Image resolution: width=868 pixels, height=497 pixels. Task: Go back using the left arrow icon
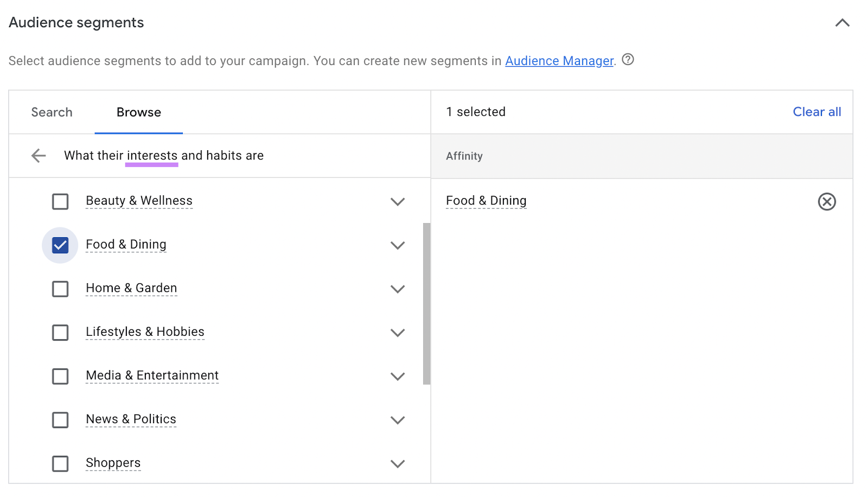pos(39,156)
